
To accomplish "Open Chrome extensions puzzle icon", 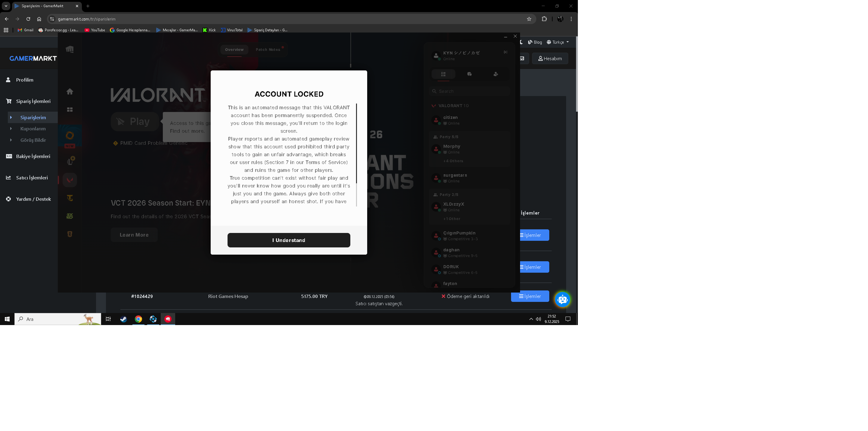I will 544,19.
